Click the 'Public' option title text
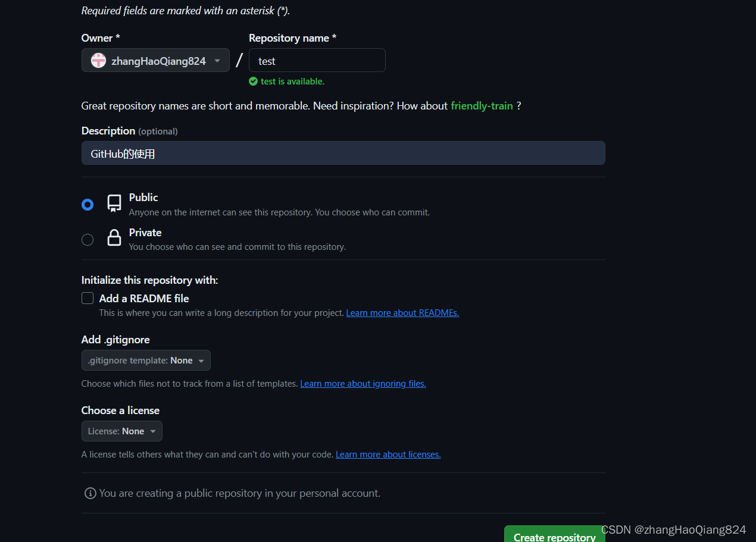This screenshot has height=542, width=756. 143,198
